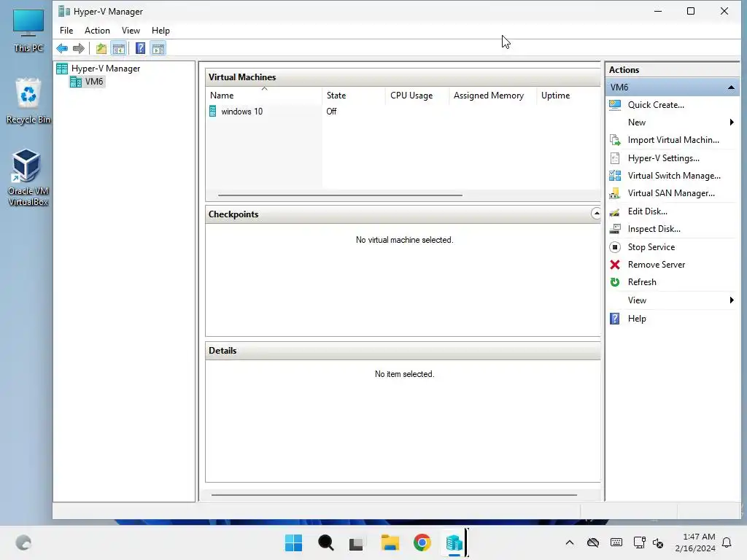Image resolution: width=747 pixels, height=560 pixels.
Task: Click the Hyper-V Settings page icon
Action: [x=615, y=158]
